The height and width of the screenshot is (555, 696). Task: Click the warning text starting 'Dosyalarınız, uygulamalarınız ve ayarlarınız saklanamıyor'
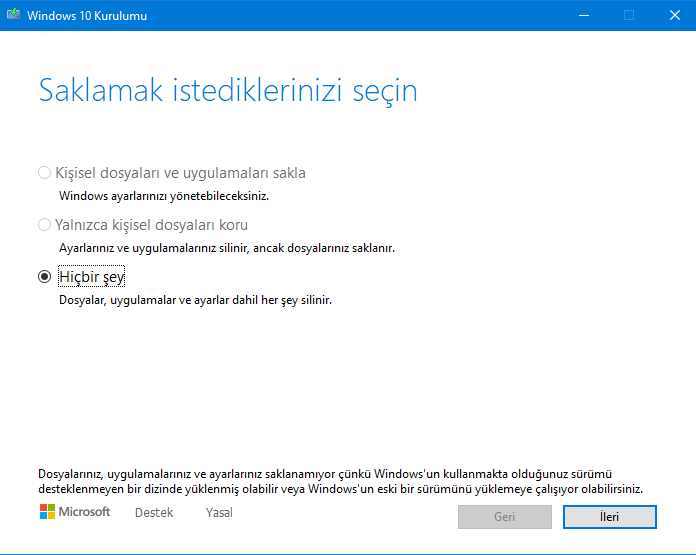[x=340, y=481]
